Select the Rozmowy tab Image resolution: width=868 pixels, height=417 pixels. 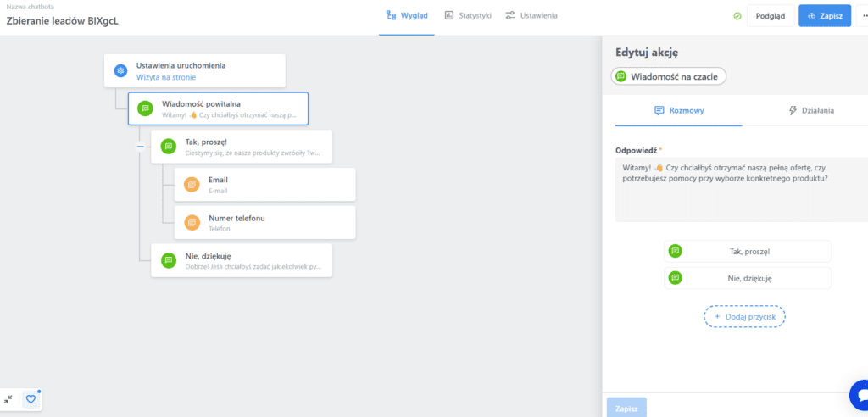click(679, 110)
